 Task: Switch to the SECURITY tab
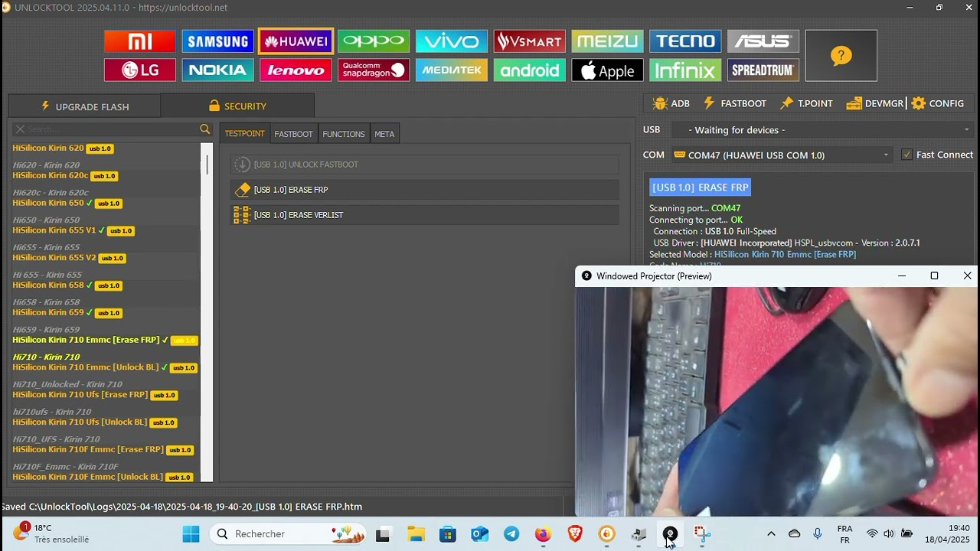237,106
